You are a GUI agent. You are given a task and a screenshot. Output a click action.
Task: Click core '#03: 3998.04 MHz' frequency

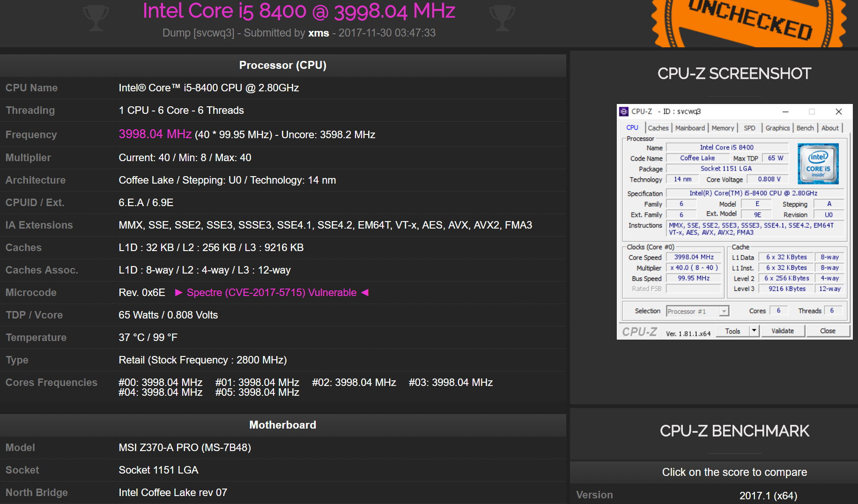pyautogui.click(x=451, y=383)
